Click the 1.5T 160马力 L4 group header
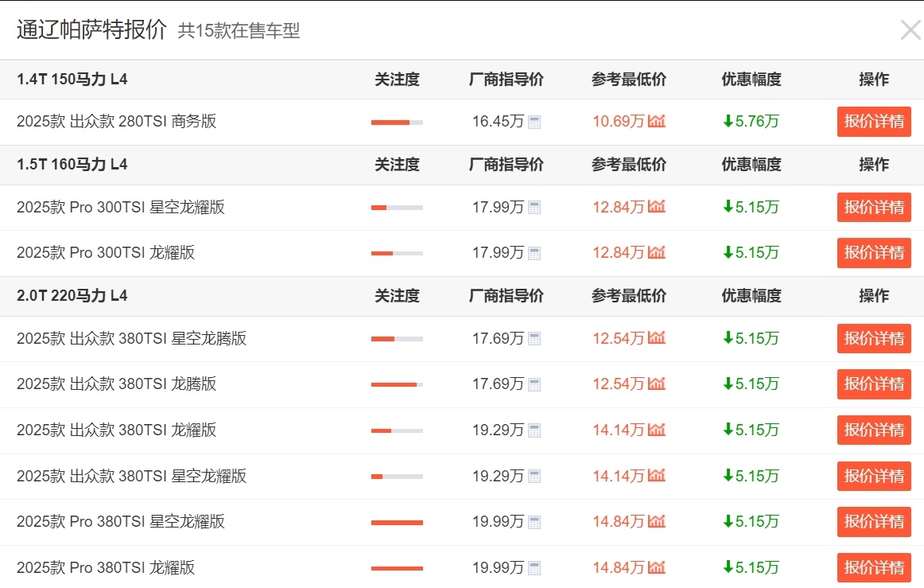Image resolution: width=924 pixels, height=588 pixels. coord(72,164)
